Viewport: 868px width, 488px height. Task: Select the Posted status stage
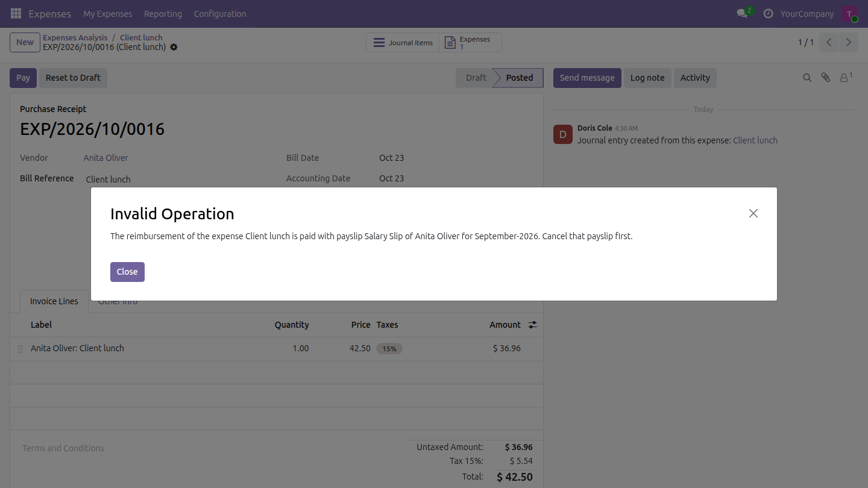pos(519,78)
